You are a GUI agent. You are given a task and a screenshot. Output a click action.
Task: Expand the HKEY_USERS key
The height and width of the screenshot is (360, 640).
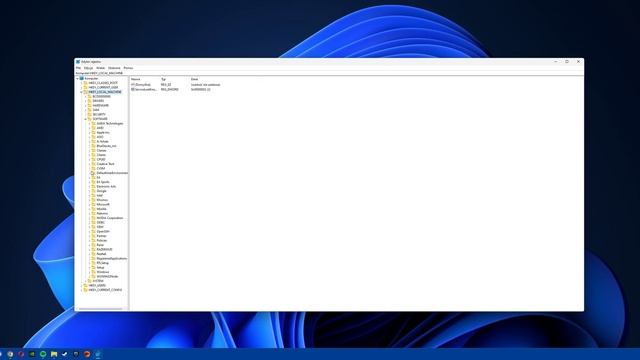point(82,285)
